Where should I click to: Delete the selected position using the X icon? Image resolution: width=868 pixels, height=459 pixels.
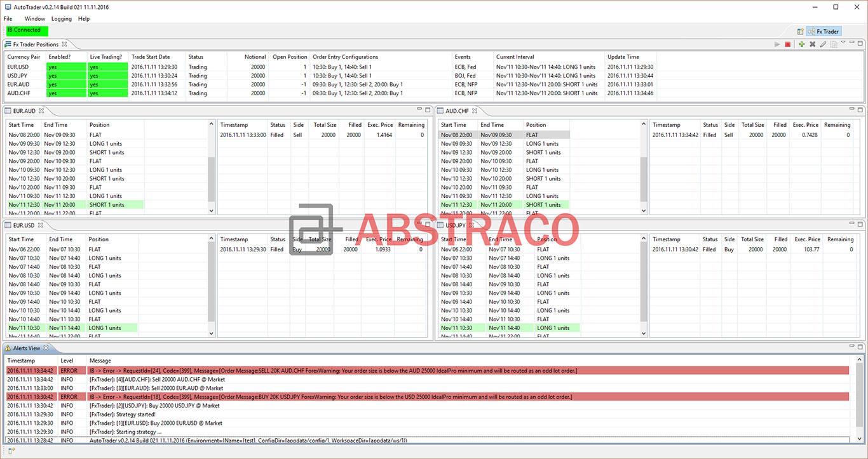click(x=813, y=44)
